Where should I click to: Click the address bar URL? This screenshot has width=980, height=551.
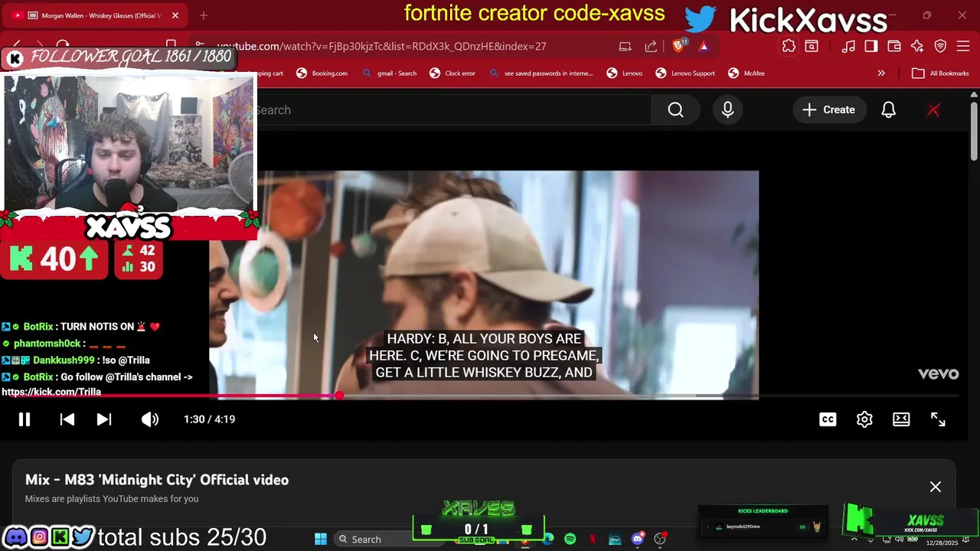click(381, 46)
